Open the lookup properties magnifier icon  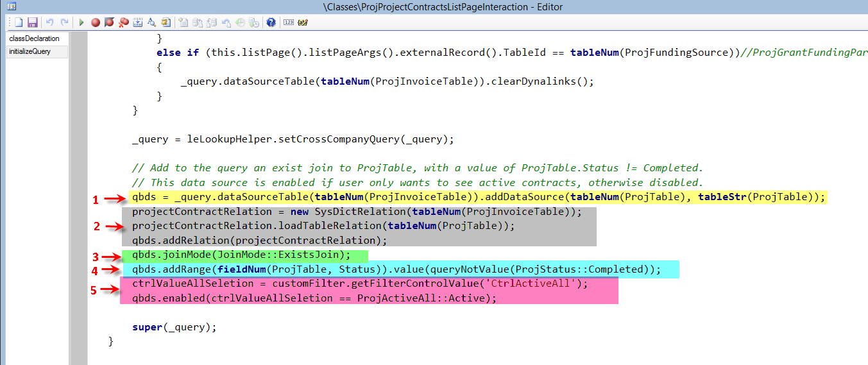pos(151,22)
